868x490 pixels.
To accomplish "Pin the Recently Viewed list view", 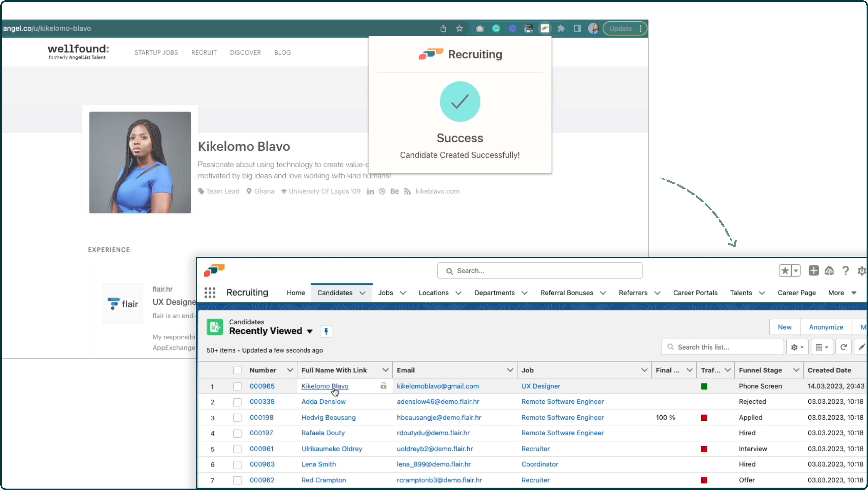I will [326, 331].
